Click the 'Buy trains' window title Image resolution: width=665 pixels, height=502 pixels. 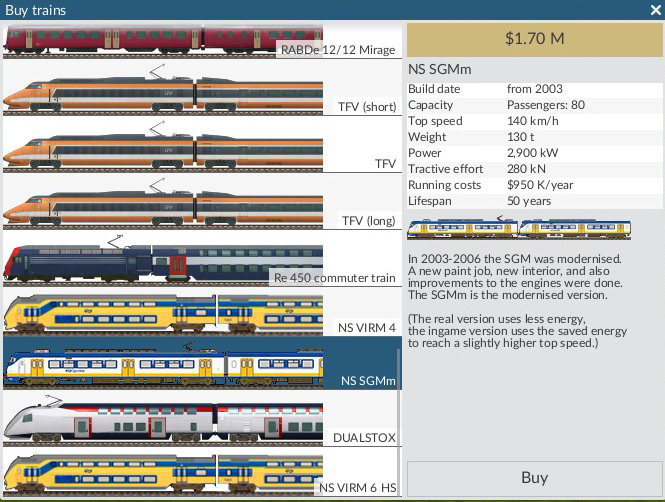click(36, 10)
